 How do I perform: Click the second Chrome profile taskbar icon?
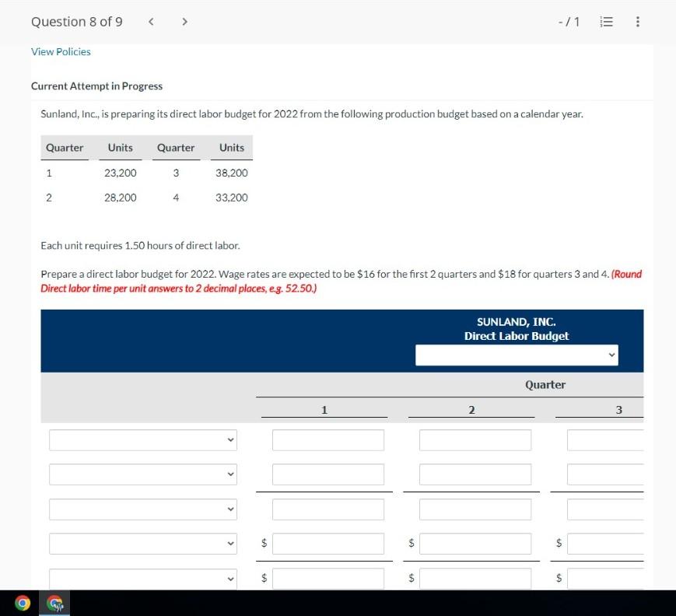(x=54, y=603)
